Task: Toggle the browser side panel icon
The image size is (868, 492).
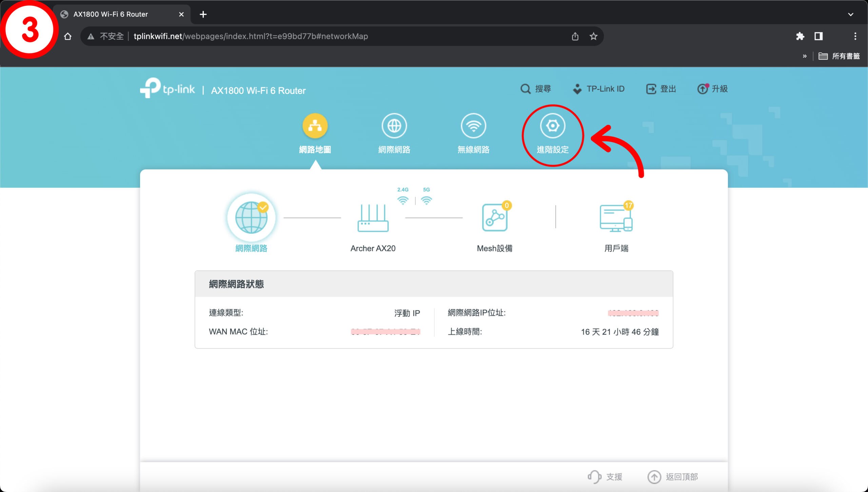Action: click(818, 36)
